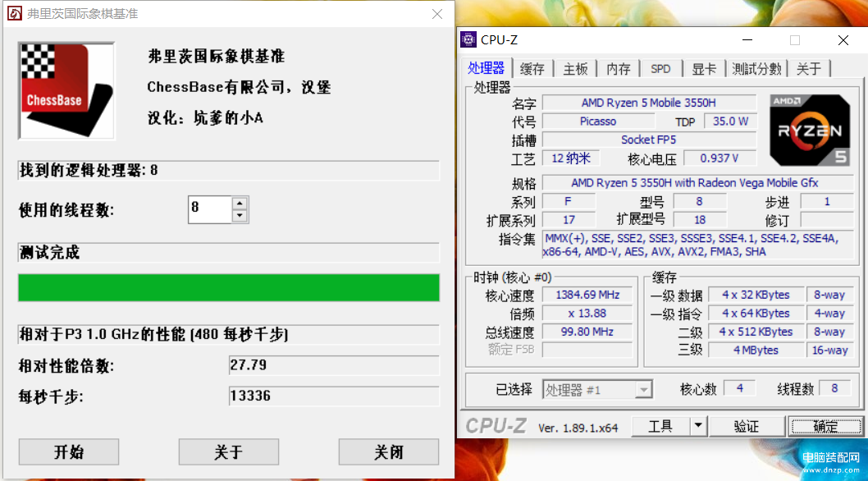The width and height of the screenshot is (868, 481).
Task: Click the L1 instruction cache 4 x 64 KBytes
Action: pos(756,313)
